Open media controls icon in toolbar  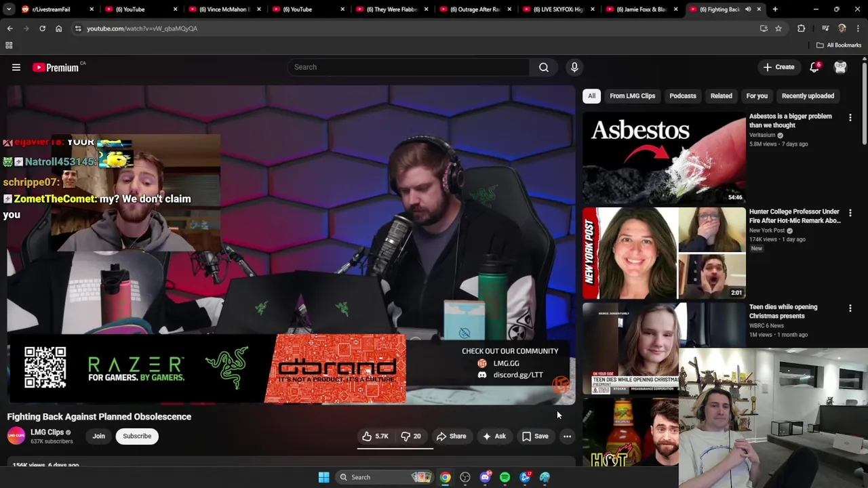coord(825,28)
